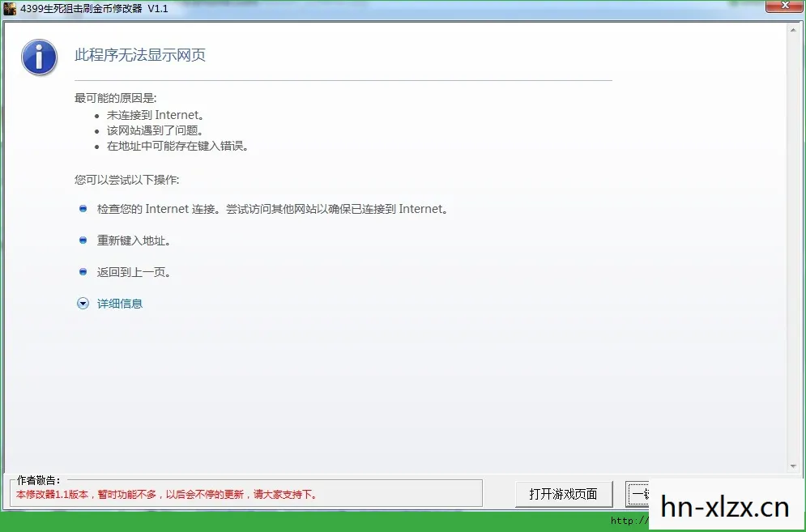Click the 最可能的原因是 label
Viewport: 806px width, 532px height.
coord(116,98)
